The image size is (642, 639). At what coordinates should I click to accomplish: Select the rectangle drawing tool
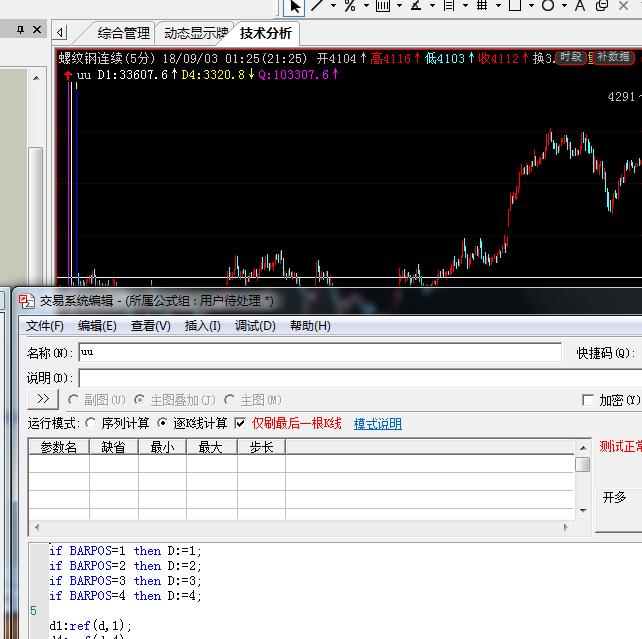click(x=515, y=5)
